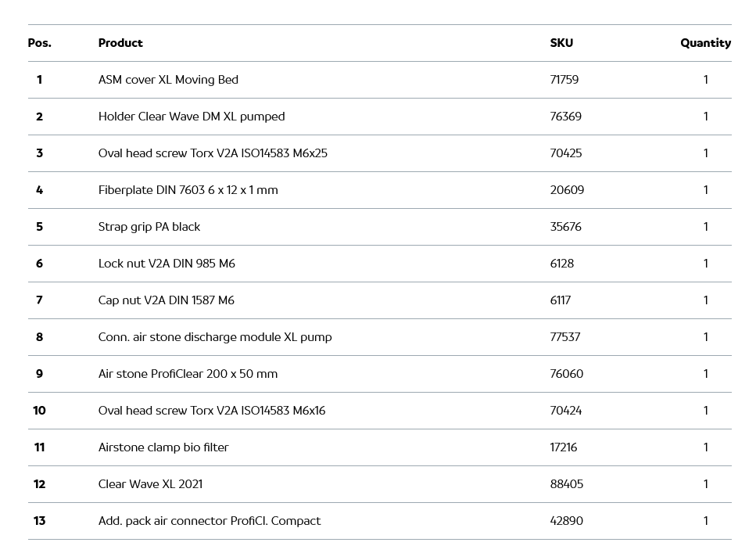Select Cap nut V2A DIN 1587 M6
Viewport: 756px width, 546px height.
(166, 300)
